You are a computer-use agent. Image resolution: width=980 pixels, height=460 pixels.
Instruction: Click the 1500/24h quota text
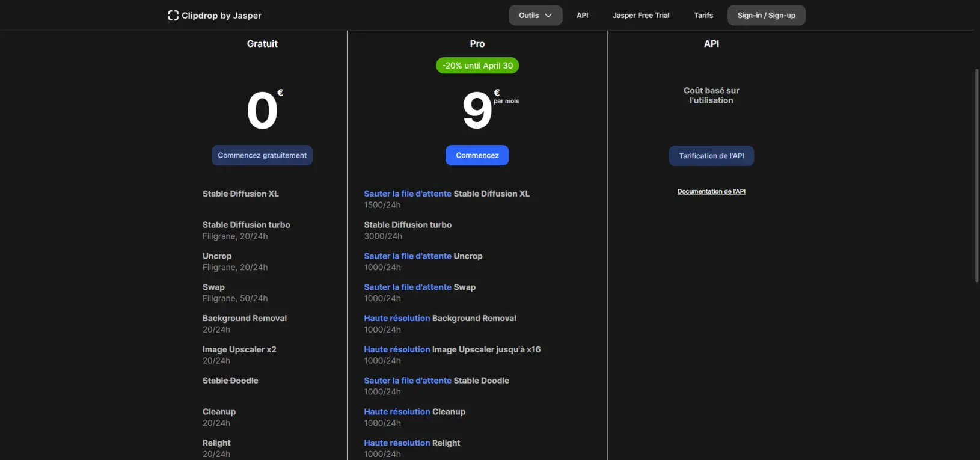click(382, 205)
